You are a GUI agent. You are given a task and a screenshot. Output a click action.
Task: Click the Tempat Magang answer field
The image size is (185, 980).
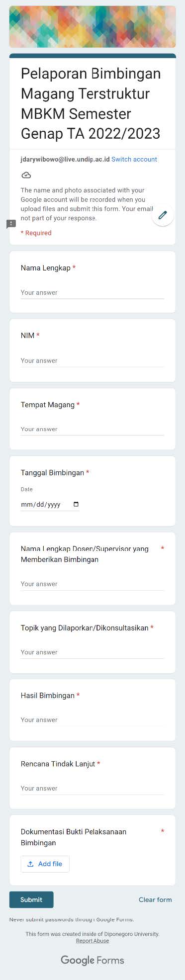click(x=92, y=429)
